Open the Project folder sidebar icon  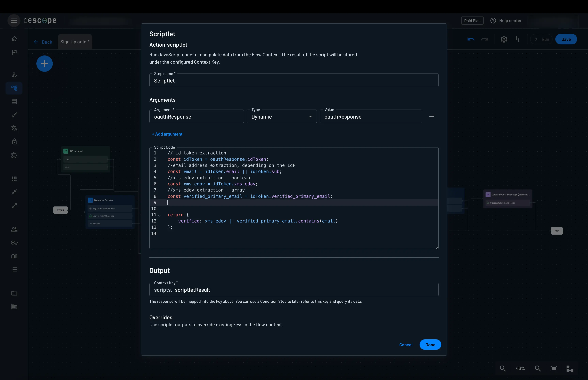click(14, 293)
